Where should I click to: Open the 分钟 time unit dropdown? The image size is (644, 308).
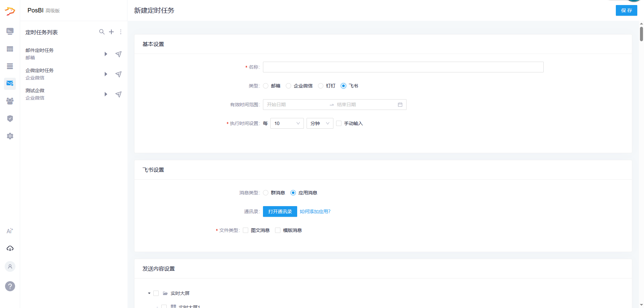coord(320,123)
